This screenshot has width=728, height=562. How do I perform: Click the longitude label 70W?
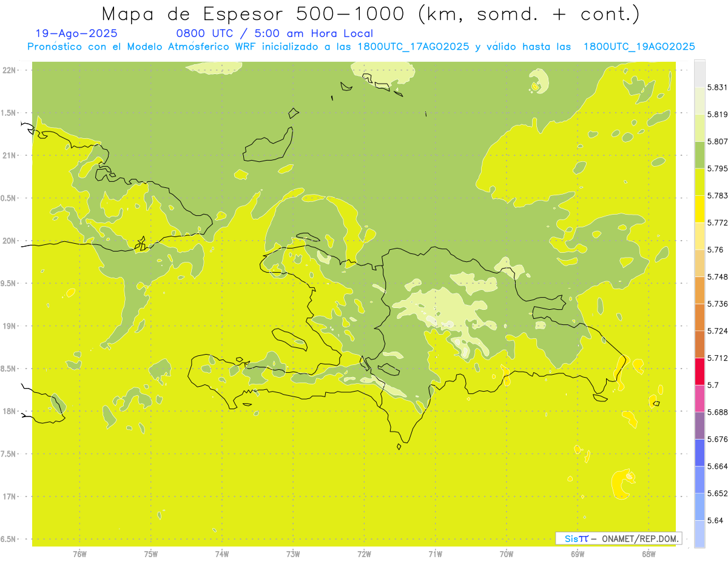coord(507,554)
